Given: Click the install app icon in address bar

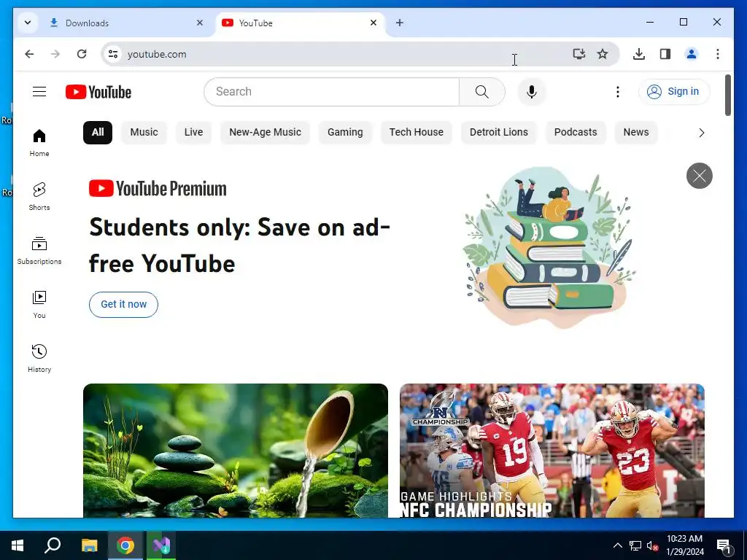Looking at the screenshot, I should click(578, 54).
